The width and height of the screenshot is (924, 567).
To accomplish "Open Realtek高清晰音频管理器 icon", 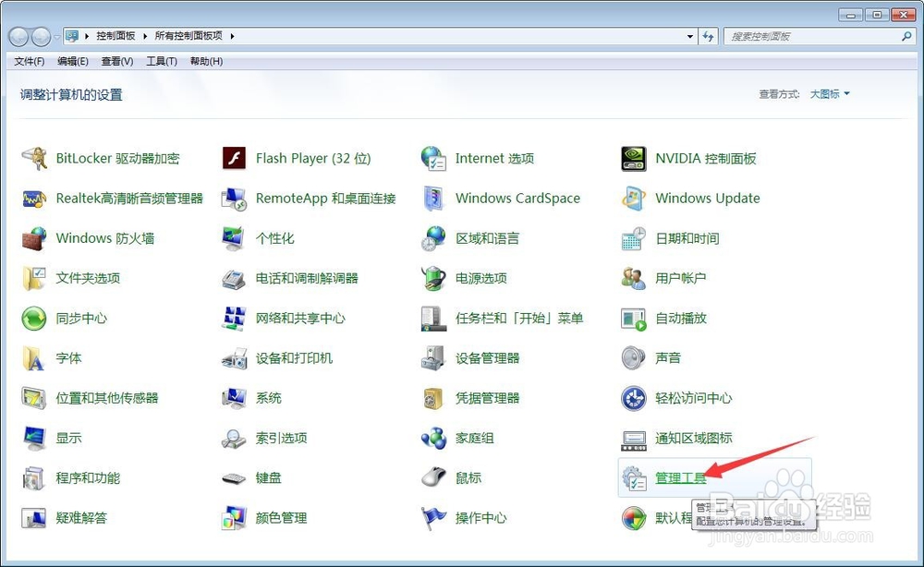I will [x=34, y=199].
